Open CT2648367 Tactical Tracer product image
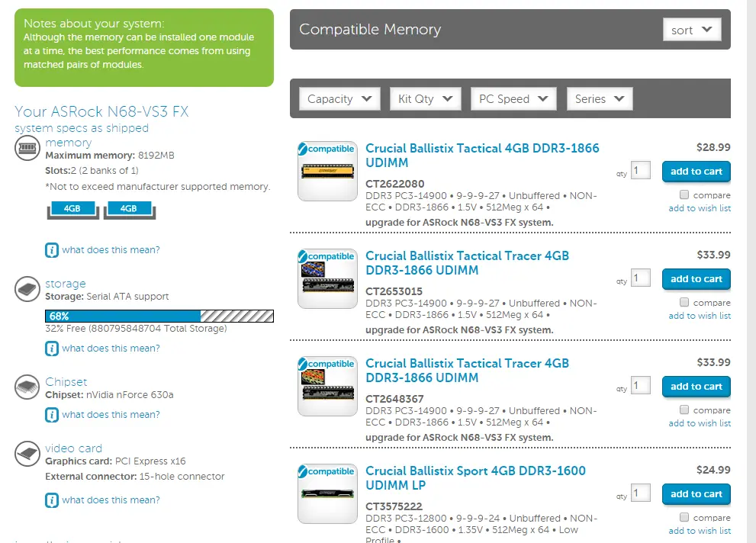The height and width of the screenshot is (543, 756). tap(327, 386)
